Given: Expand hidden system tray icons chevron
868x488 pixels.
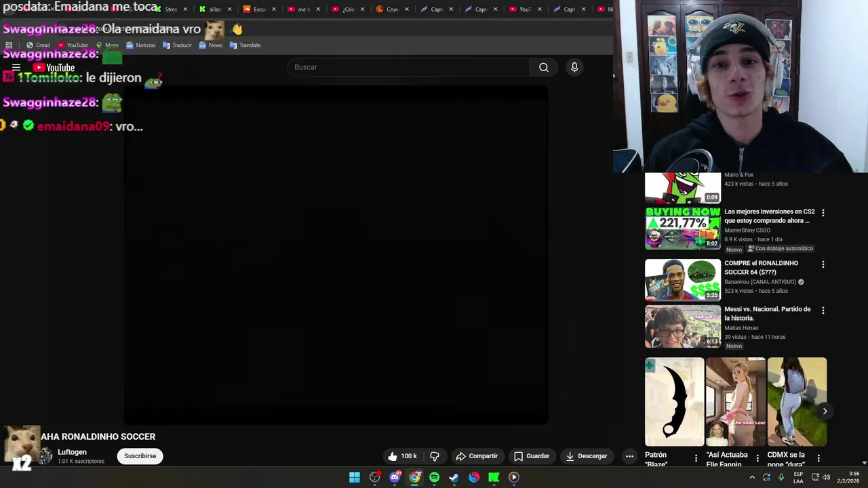Looking at the screenshot, I should click(751, 477).
